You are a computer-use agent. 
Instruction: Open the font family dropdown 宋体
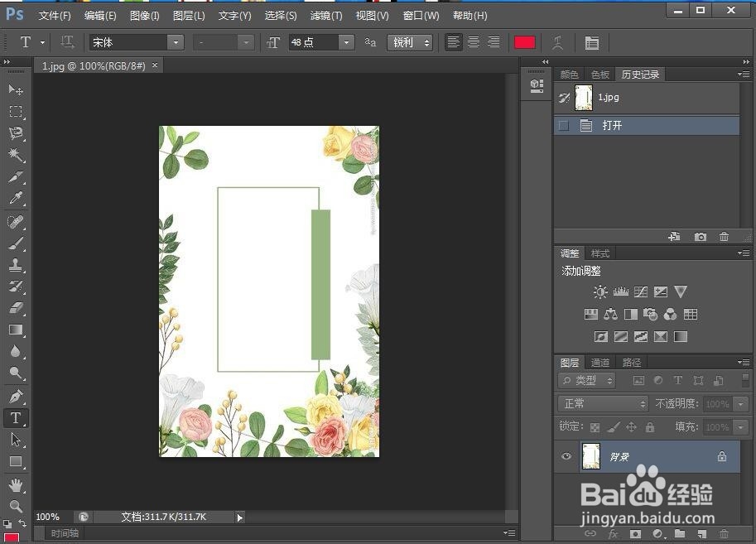pos(176,42)
